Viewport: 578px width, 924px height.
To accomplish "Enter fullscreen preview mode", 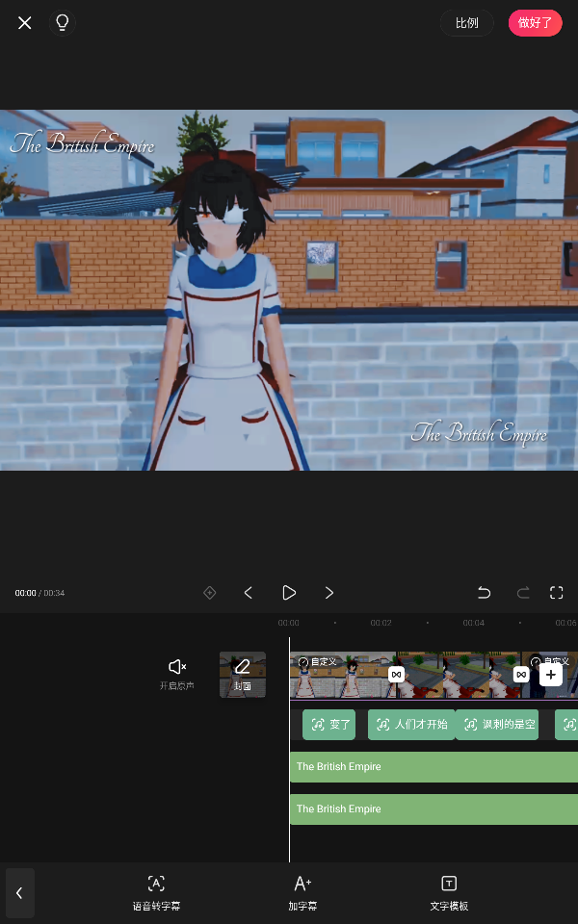I will (556, 592).
